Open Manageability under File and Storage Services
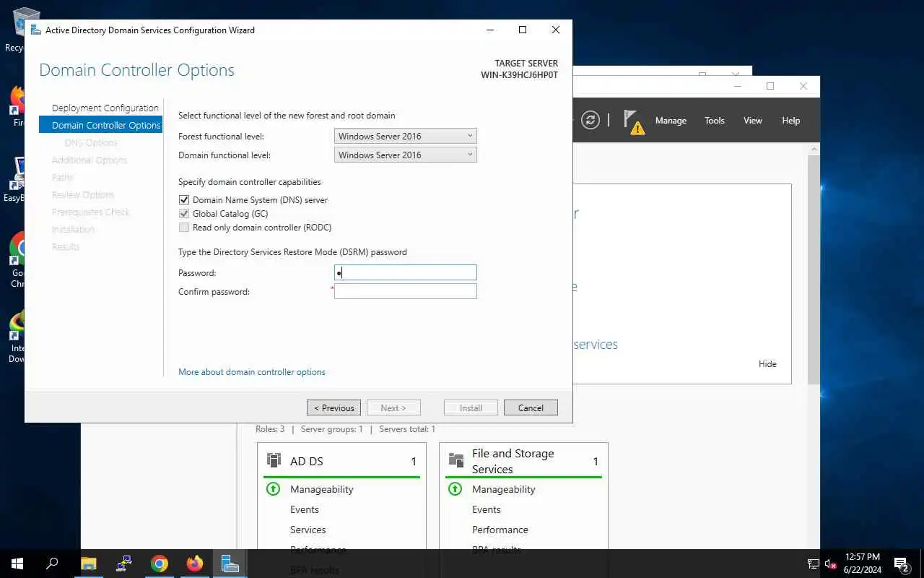 pyautogui.click(x=504, y=489)
